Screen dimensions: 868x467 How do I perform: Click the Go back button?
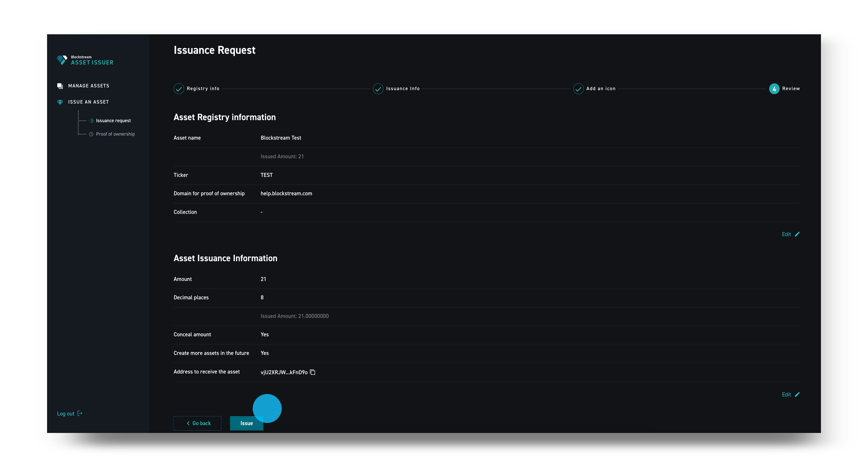point(197,423)
